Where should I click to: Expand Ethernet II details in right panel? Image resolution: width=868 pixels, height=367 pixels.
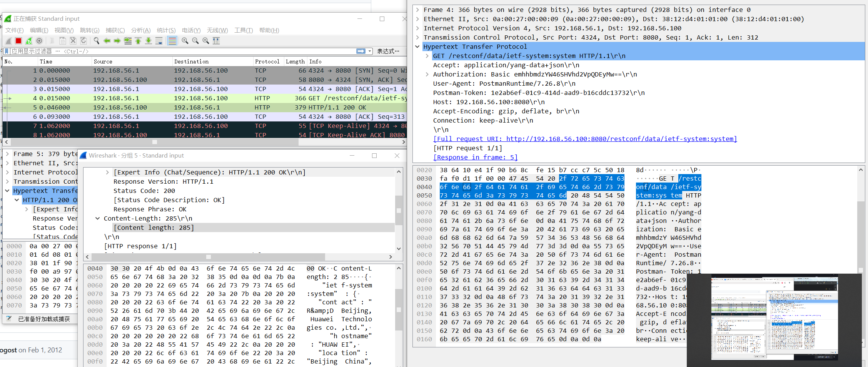[x=417, y=19]
